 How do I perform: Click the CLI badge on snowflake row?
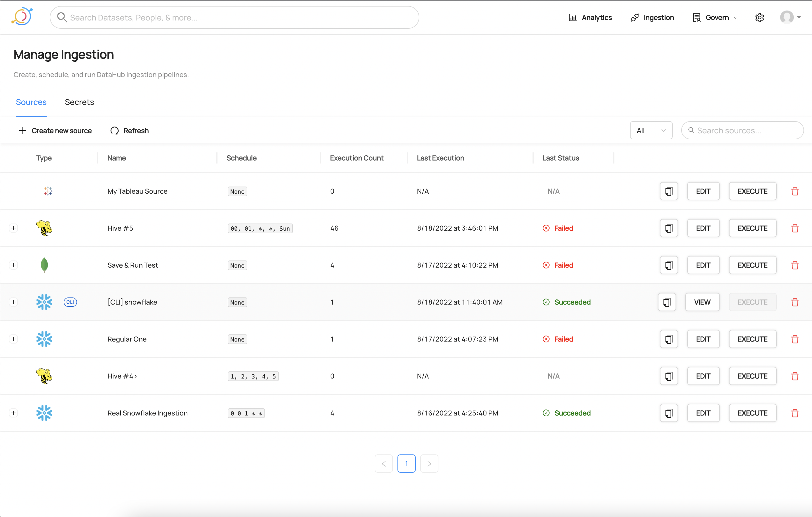70,302
